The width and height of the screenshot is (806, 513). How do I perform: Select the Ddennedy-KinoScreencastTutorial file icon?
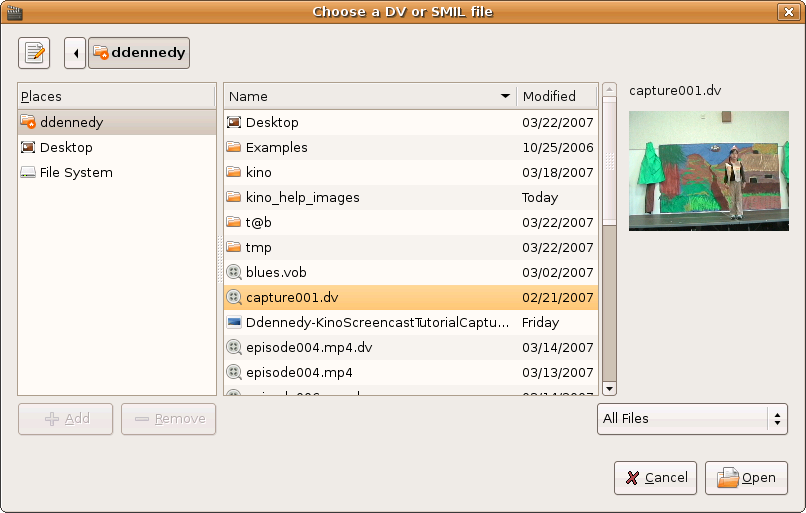[x=234, y=322]
